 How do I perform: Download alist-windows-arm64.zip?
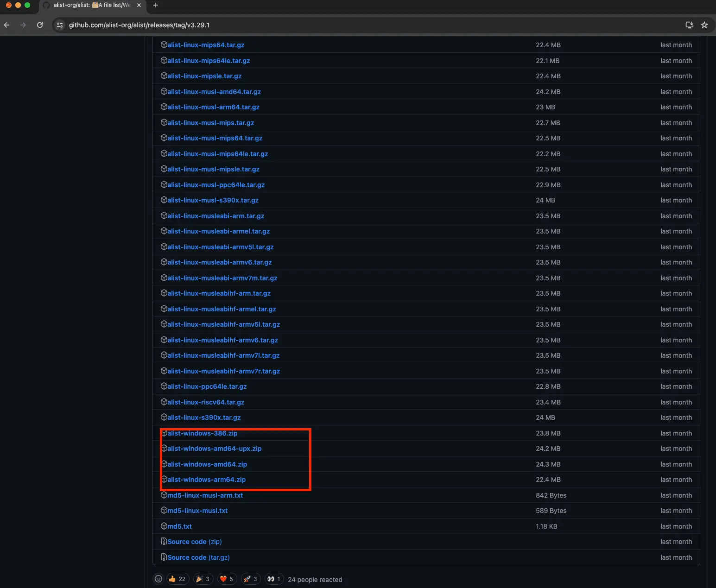click(207, 480)
